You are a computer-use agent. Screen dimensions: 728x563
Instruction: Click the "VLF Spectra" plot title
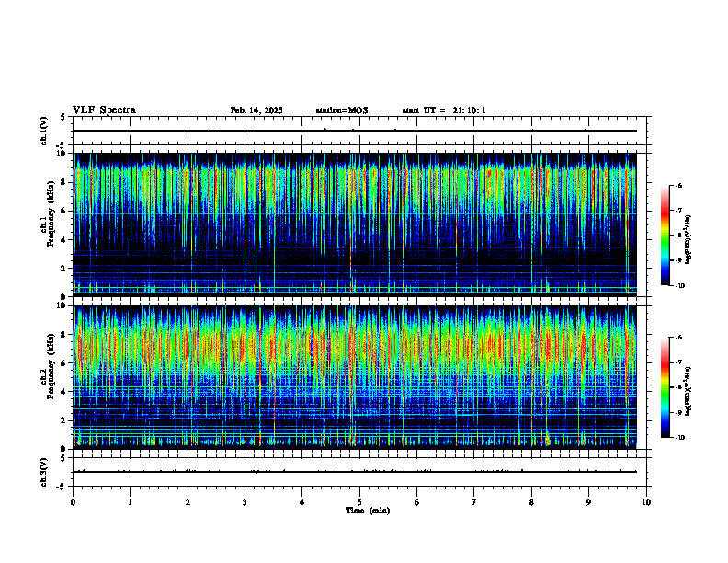104,110
